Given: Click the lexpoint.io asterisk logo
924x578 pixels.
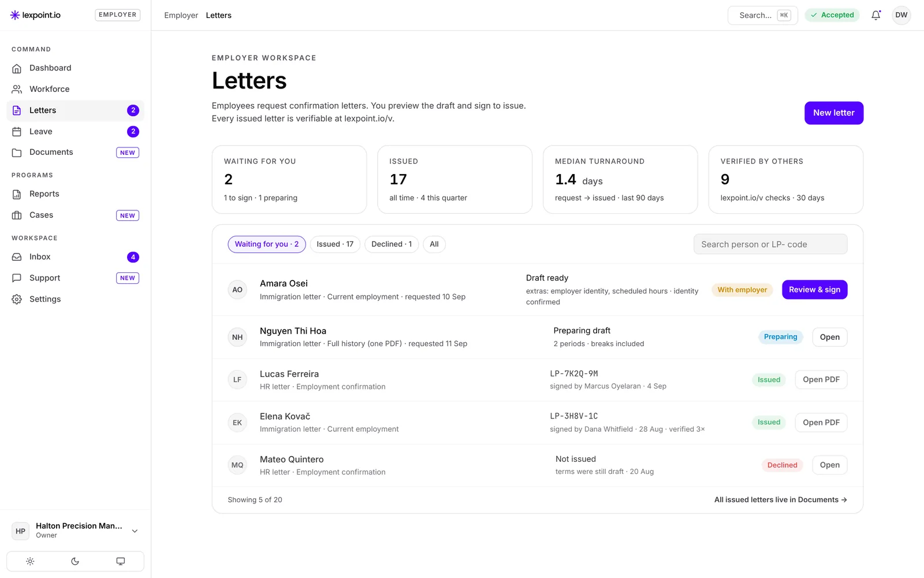Looking at the screenshot, I should [x=15, y=15].
